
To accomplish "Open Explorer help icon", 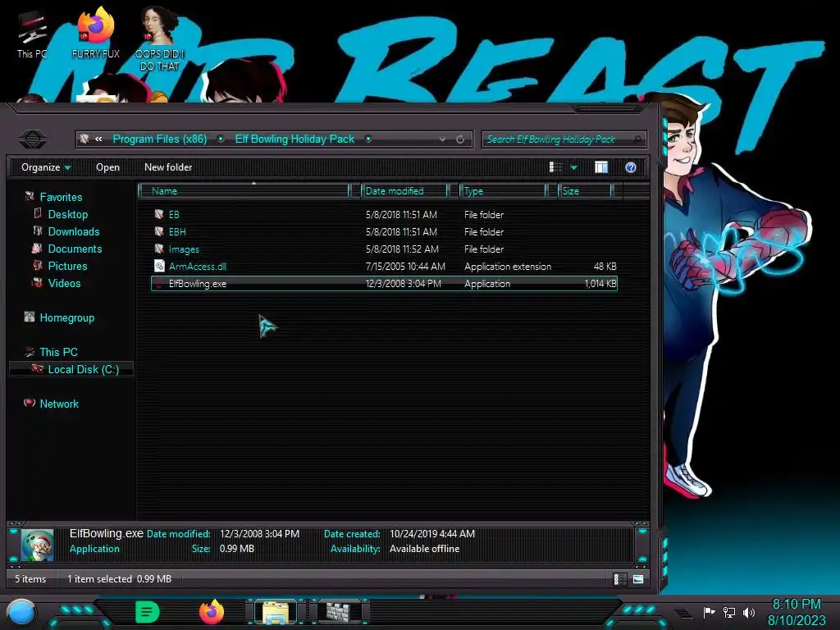I will [x=631, y=167].
